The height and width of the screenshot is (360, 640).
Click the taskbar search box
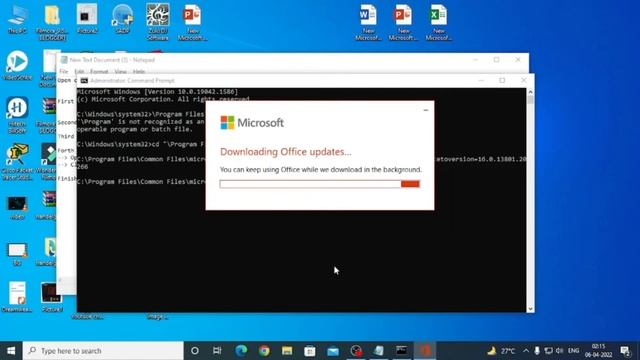tap(103, 351)
